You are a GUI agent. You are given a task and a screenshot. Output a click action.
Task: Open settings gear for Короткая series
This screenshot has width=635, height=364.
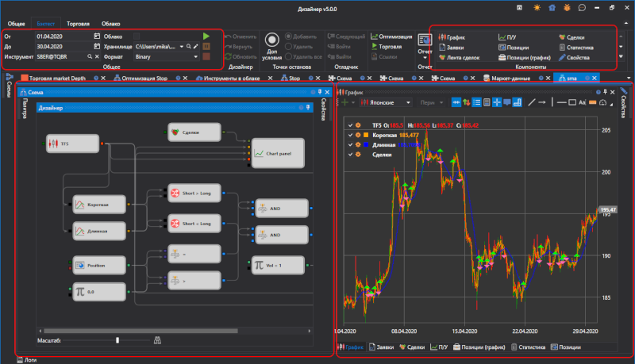[358, 135]
